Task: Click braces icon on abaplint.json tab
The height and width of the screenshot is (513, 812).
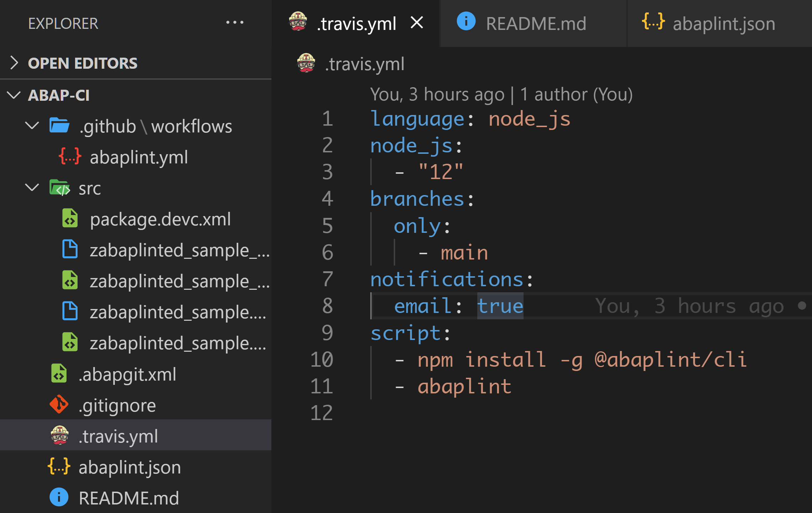Action: point(653,21)
